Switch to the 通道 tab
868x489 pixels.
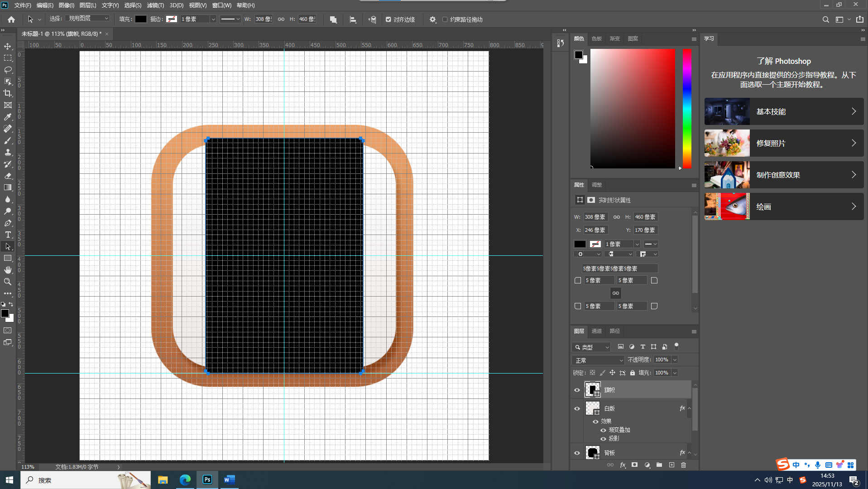coord(596,331)
